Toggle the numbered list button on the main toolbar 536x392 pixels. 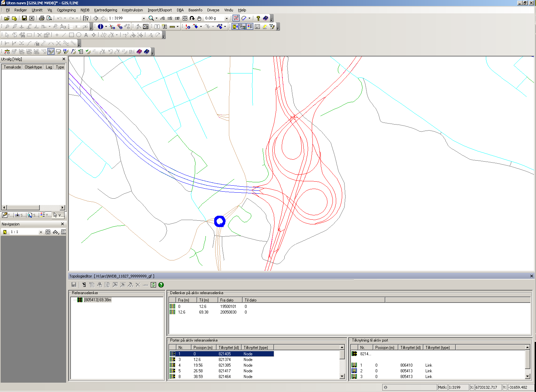(x=236, y=18)
